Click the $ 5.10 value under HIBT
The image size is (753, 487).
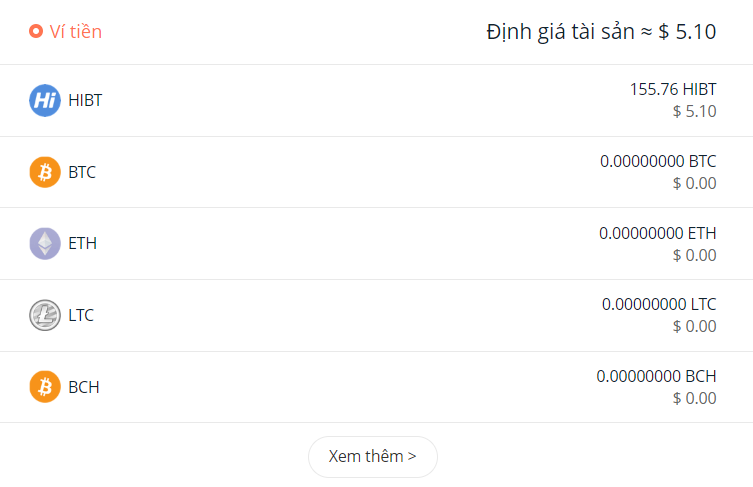coord(694,111)
